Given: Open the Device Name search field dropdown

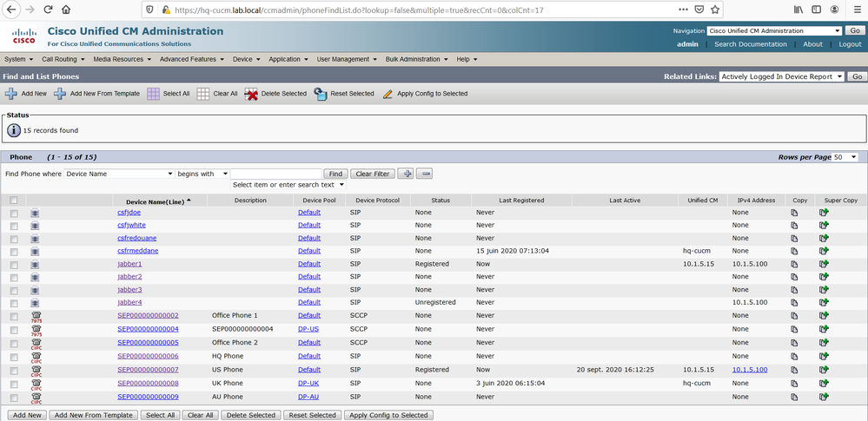Looking at the screenshot, I should pyautogui.click(x=120, y=174).
